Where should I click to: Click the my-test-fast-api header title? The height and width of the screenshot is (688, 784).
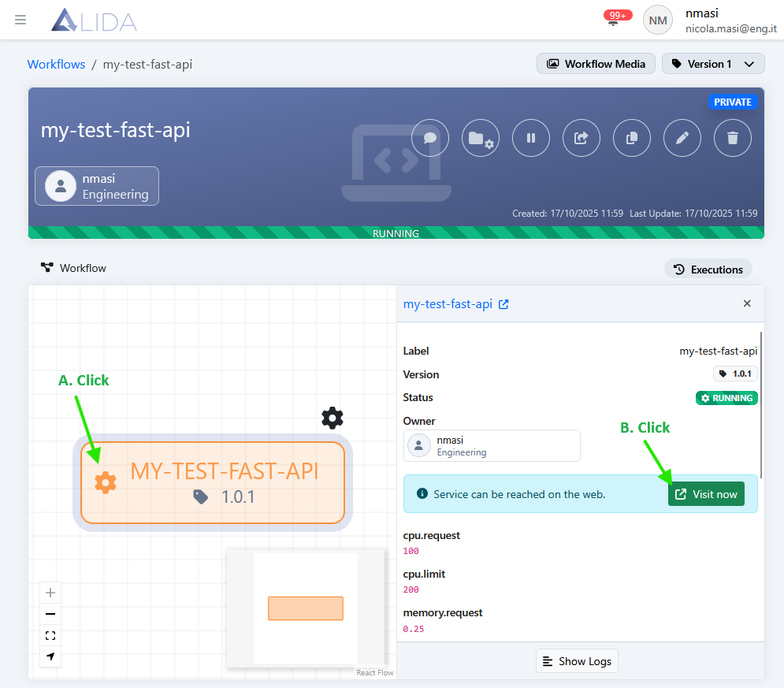pos(116,130)
